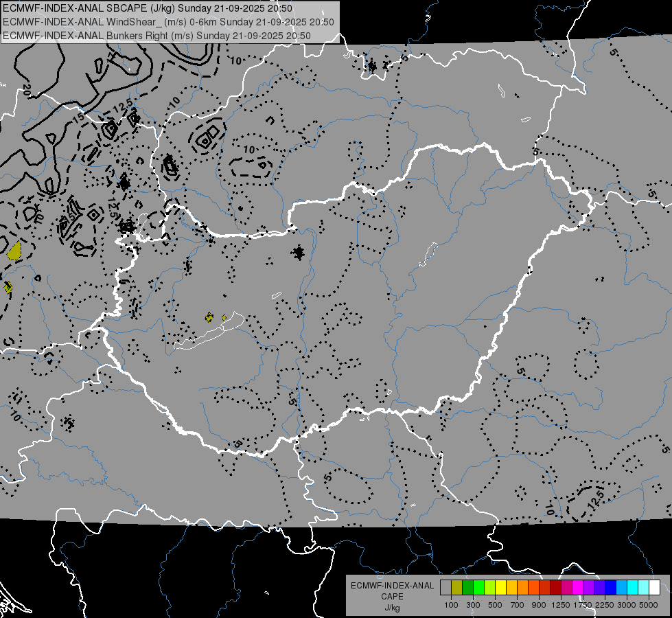Select the red legend swatch after 900
Screen dimensions: 672x618
pos(545,588)
